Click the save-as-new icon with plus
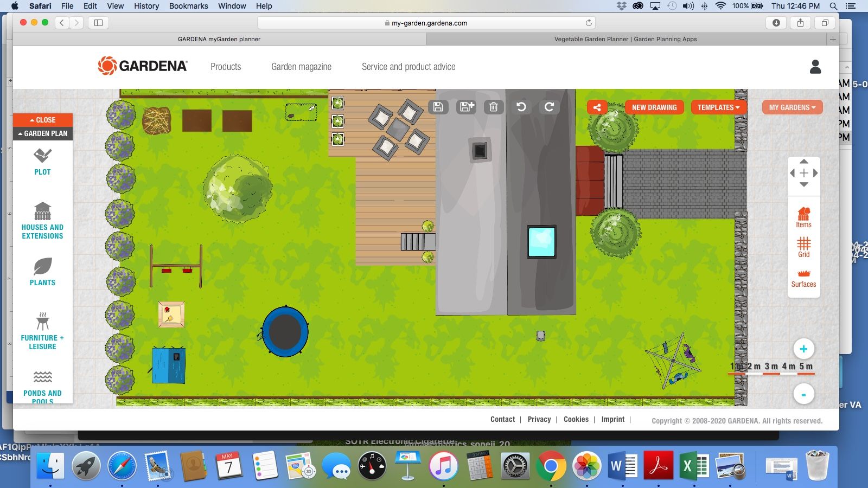The height and width of the screenshot is (488, 868). point(467,107)
